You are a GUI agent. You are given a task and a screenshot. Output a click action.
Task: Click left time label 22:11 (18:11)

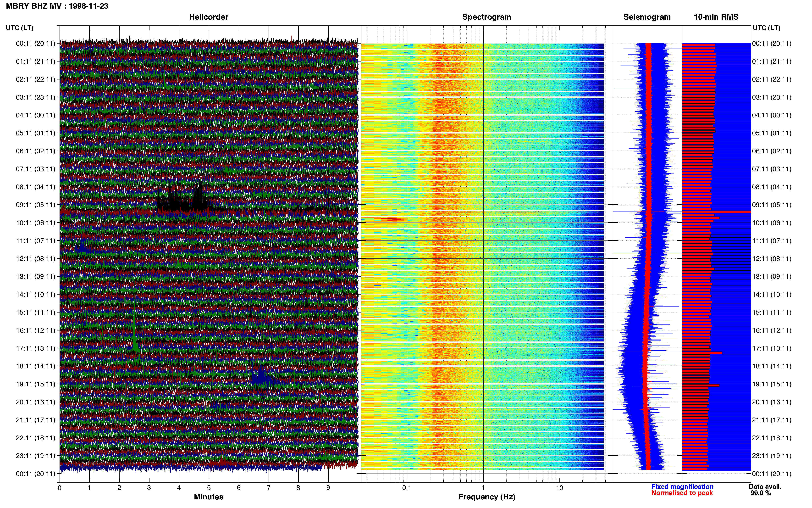[x=36, y=438]
